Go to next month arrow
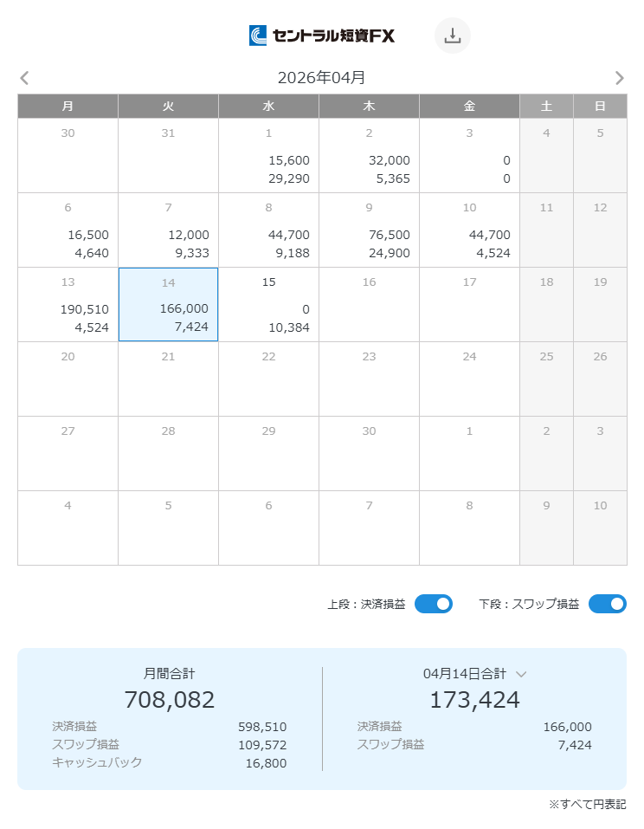This screenshot has width=644, height=829. [619, 78]
